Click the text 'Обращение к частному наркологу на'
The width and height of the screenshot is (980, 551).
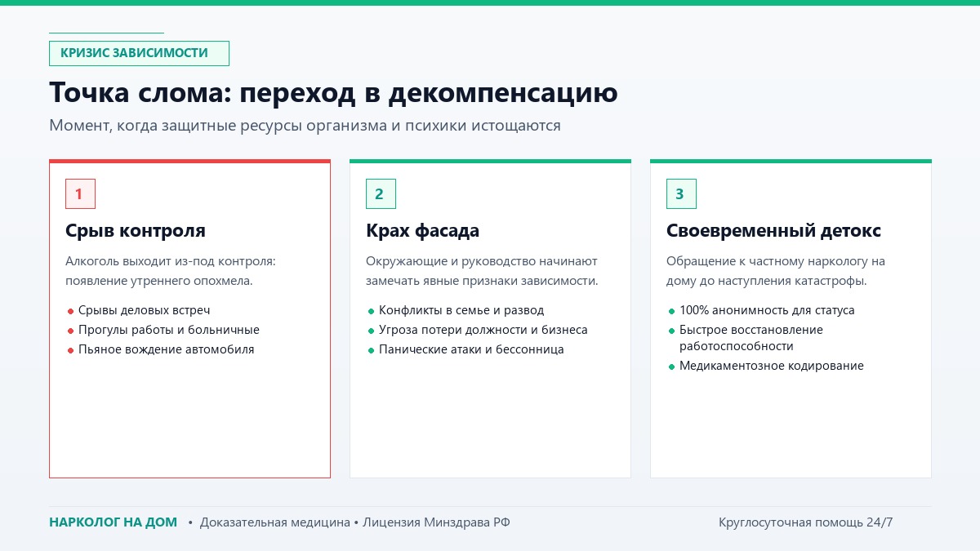(776, 261)
